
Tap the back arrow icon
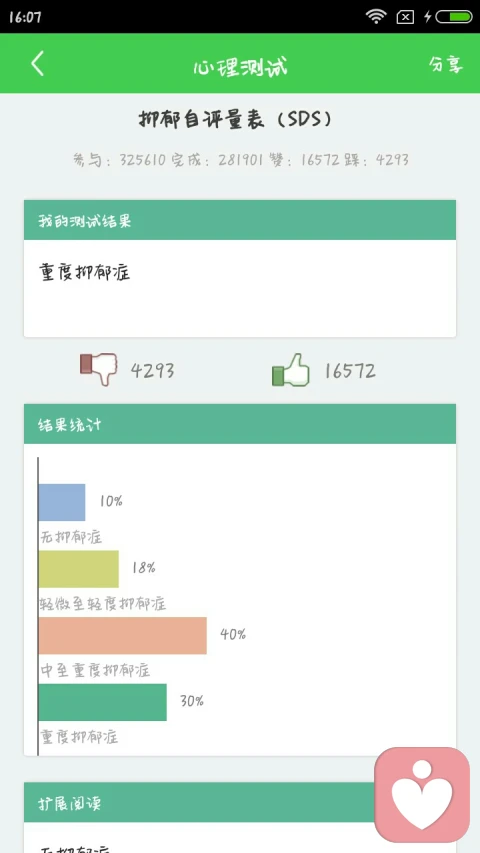[x=37, y=64]
